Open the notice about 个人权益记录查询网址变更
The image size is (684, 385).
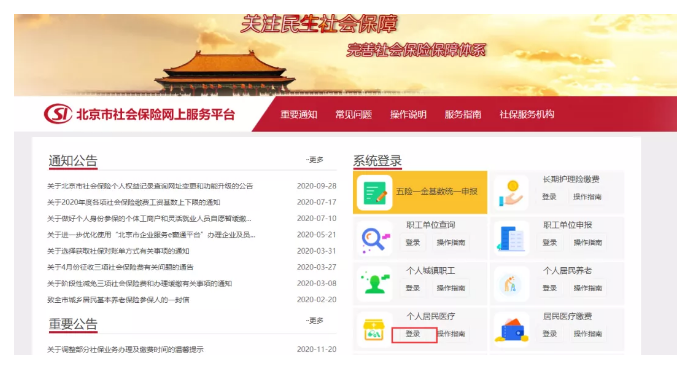point(150,186)
